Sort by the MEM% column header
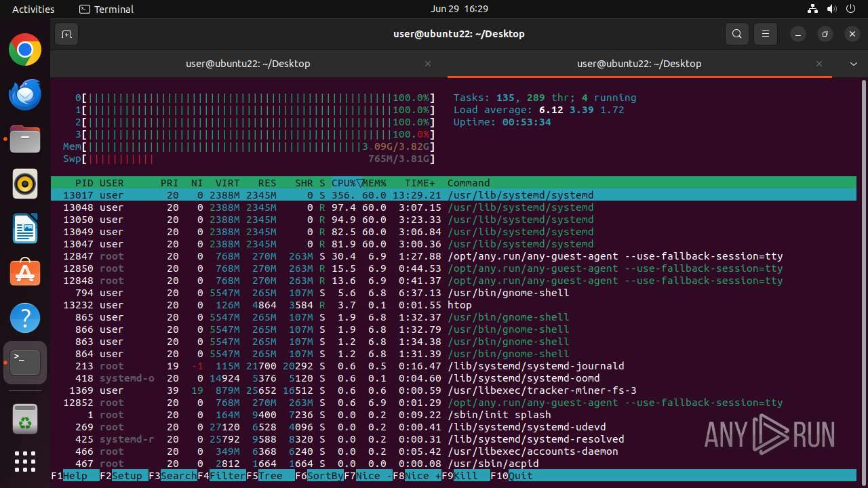The image size is (868, 488). click(374, 183)
